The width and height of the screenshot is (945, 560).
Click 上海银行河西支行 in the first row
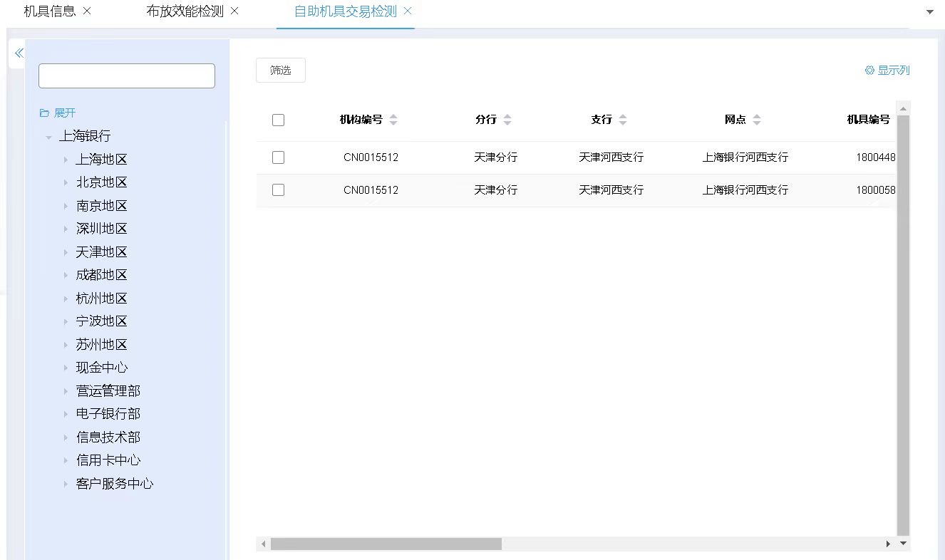click(x=745, y=157)
